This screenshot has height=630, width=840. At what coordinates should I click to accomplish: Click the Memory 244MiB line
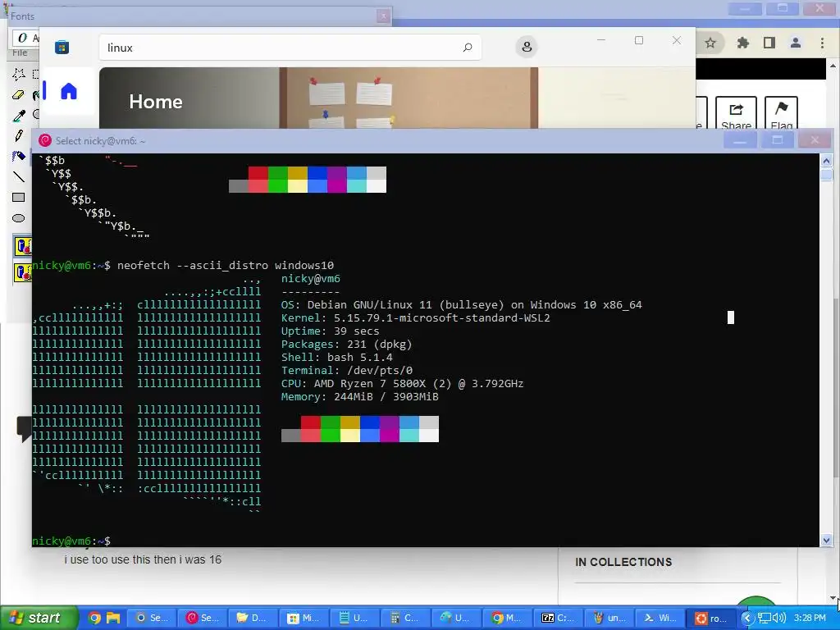click(x=360, y=396)
